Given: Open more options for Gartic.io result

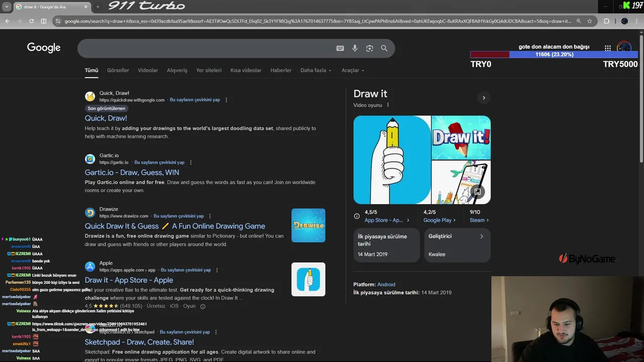Looking at the screenshot, I should coord(191,162).
